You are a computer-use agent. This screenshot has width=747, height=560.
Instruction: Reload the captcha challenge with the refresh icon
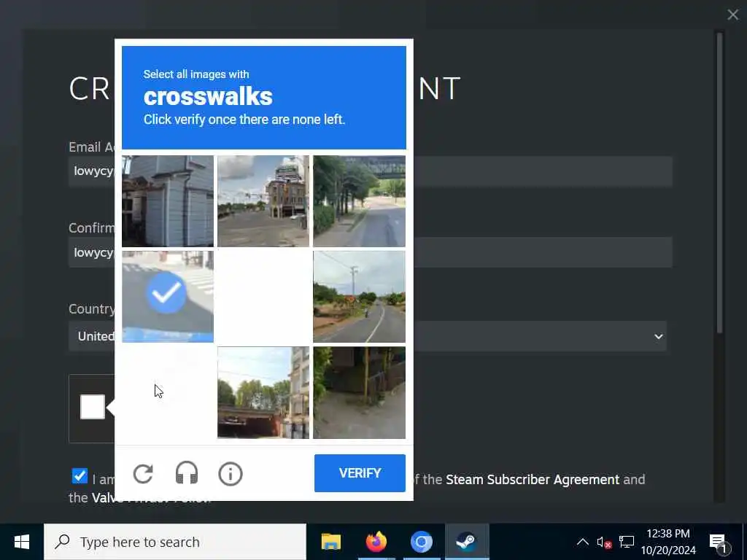(x=143, y=474)
